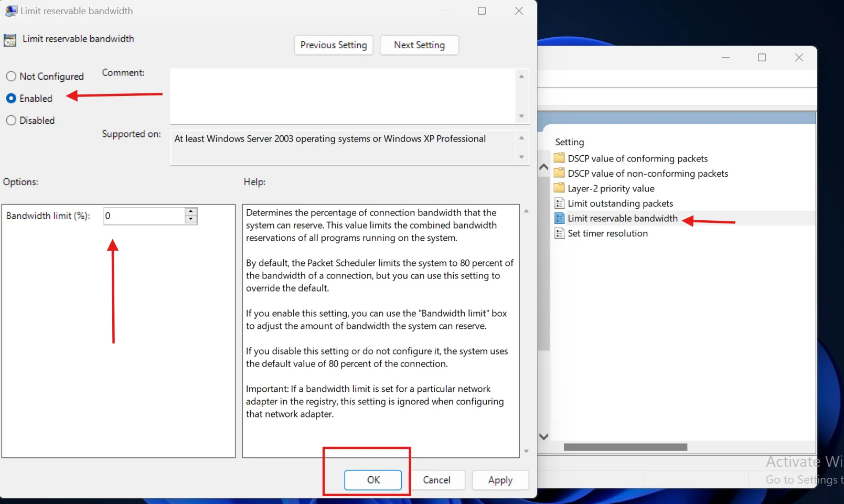Click Comment box scroll down arrow
This screenshot has width=844, height=504.
(x=521, y=116)
